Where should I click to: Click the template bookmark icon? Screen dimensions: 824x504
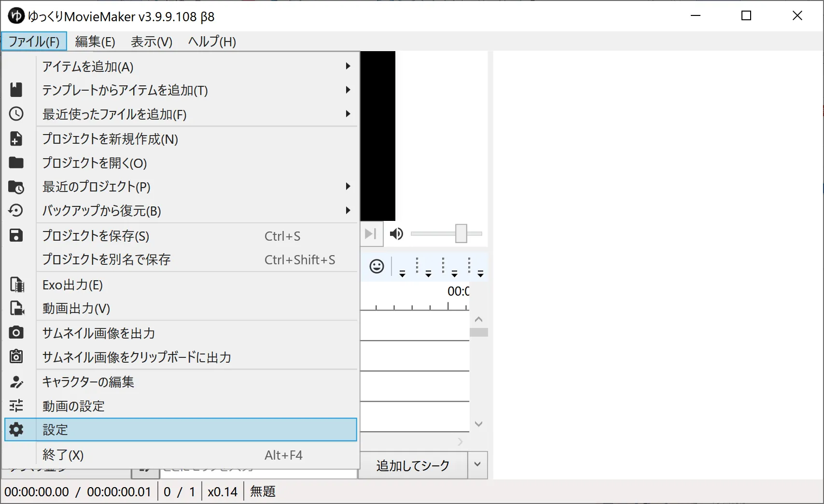(x=16, y=90)
